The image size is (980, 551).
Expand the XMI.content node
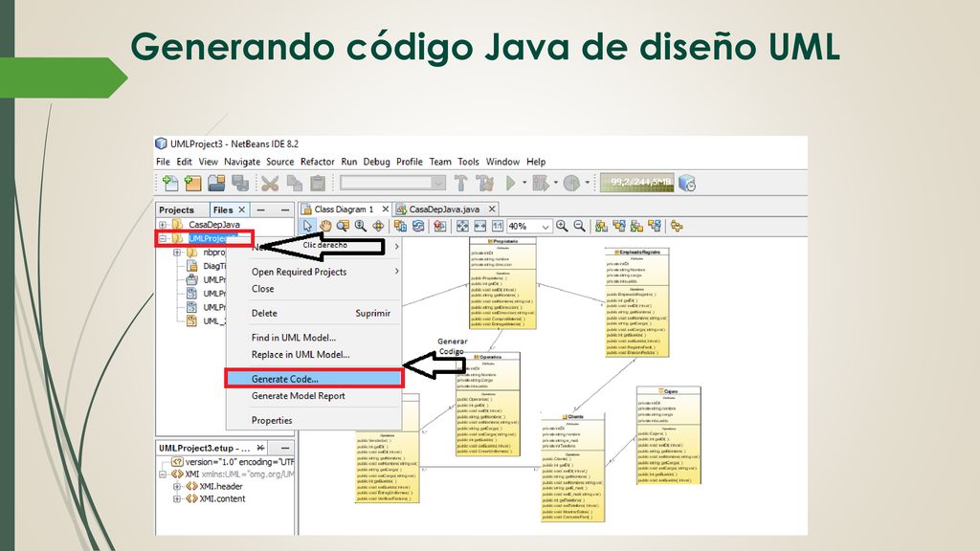[177, 498]
